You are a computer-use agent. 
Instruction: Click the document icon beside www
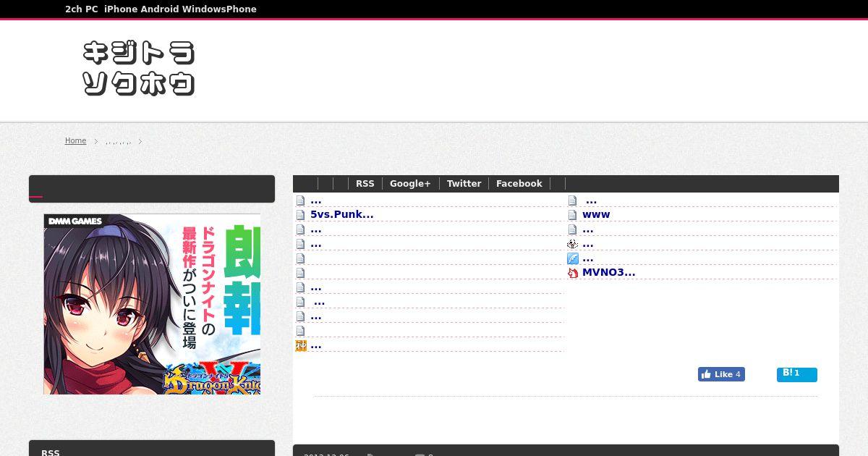click(x=573, y=215)
